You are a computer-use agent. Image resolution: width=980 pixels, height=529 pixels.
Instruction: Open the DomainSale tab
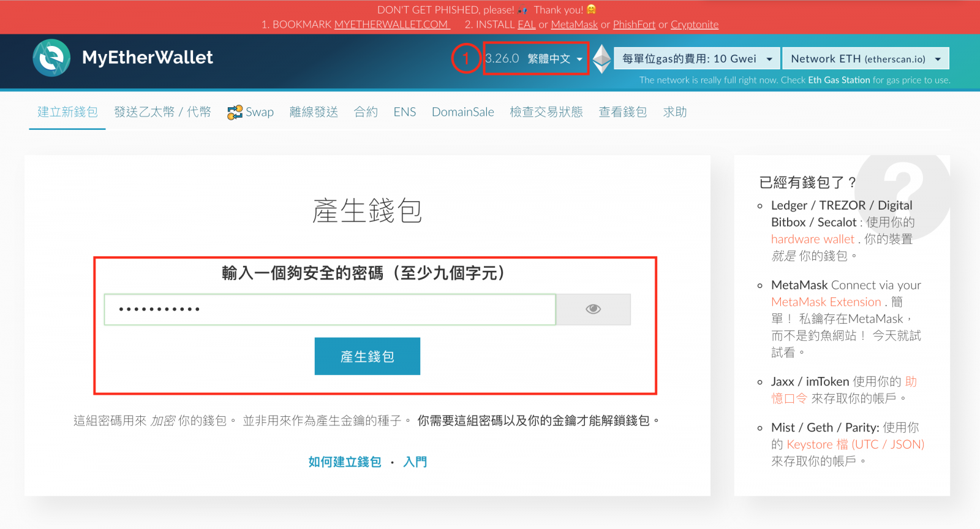463,112
